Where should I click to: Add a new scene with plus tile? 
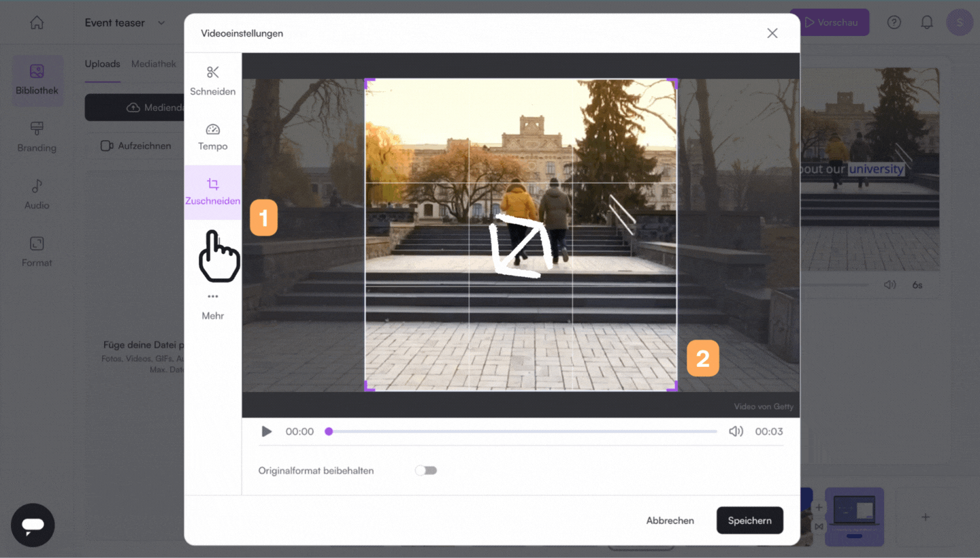(x=926, y=517)
